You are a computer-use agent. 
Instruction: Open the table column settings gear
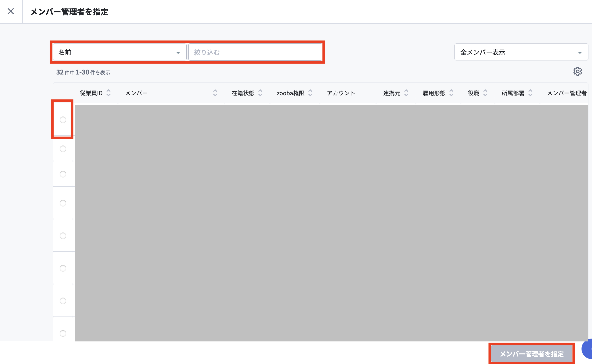click(577, 72)
